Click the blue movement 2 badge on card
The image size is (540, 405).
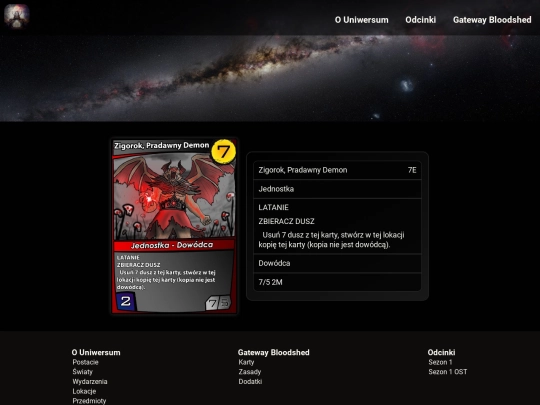click(125, 302)
